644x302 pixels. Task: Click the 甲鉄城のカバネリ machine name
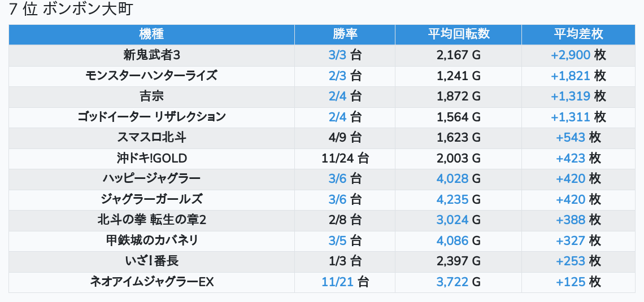[x=151, y=240]
